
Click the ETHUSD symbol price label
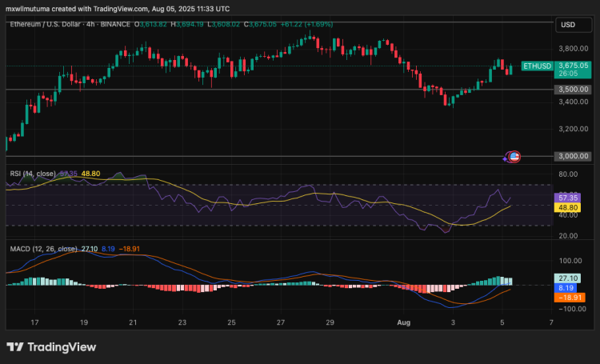536,66
